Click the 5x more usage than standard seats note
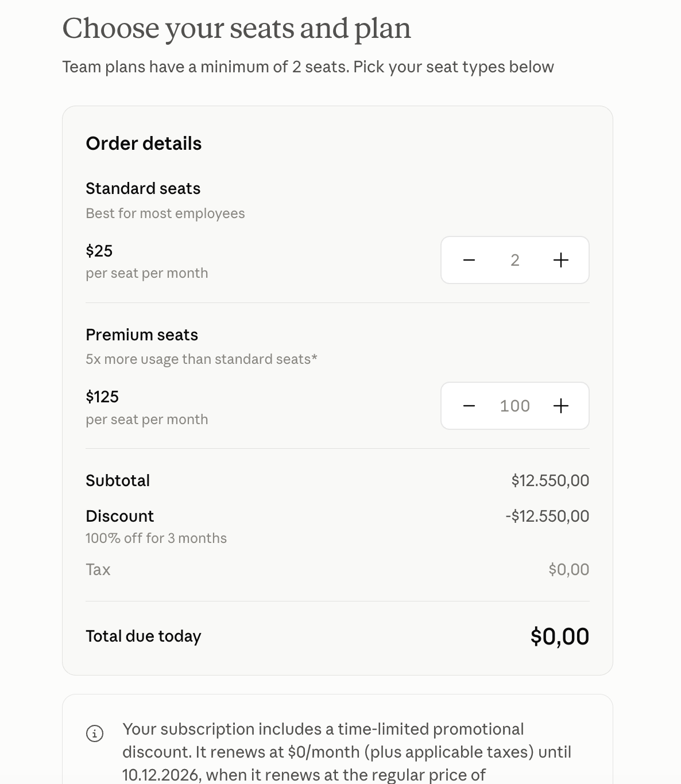The image size is (681, 784). (202, 359)
